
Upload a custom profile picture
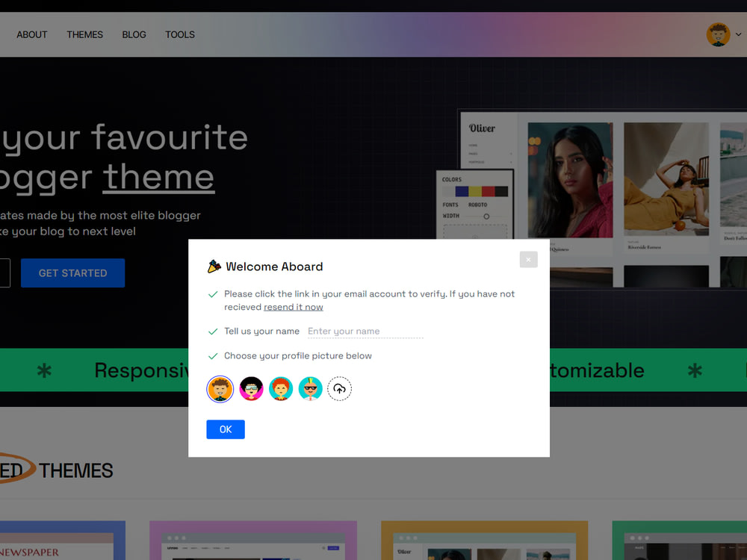[x=340, y=389]
